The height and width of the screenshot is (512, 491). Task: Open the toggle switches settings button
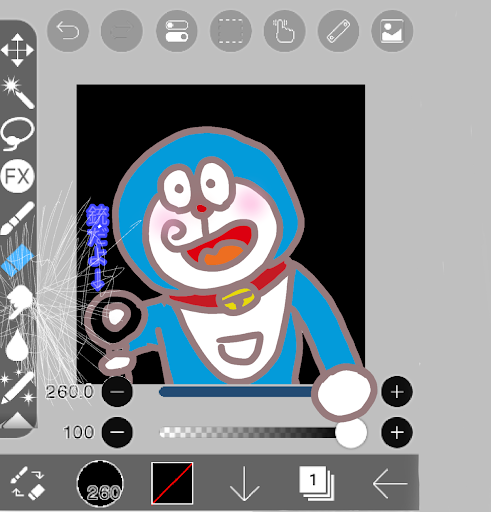point(176,31)
